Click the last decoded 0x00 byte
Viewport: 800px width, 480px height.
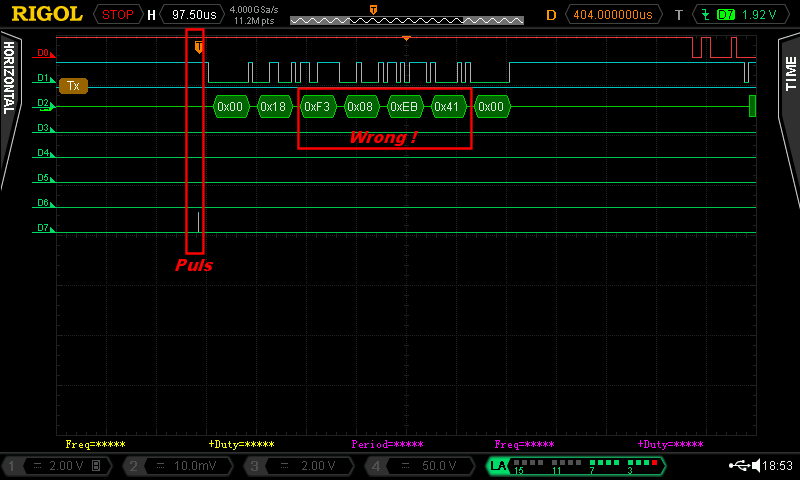pyautogui.click(x=491, y=107)
